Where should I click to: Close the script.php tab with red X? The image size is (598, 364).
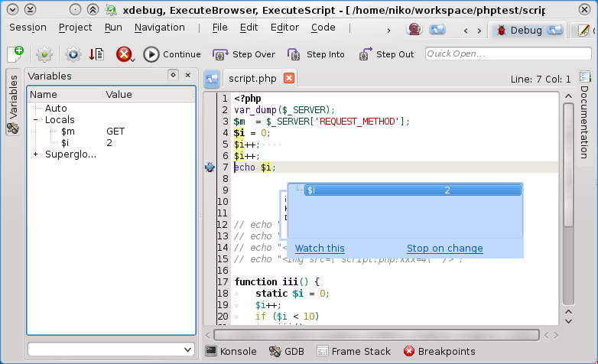coord(289,78)
